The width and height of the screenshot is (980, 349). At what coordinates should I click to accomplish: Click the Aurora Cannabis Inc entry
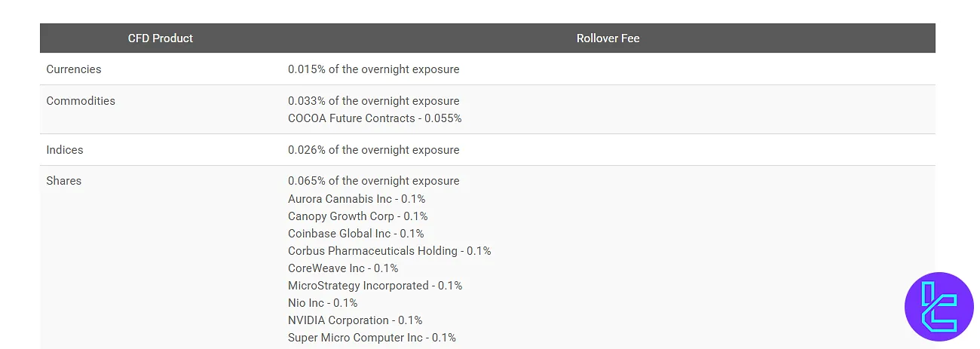click(357, 199)
